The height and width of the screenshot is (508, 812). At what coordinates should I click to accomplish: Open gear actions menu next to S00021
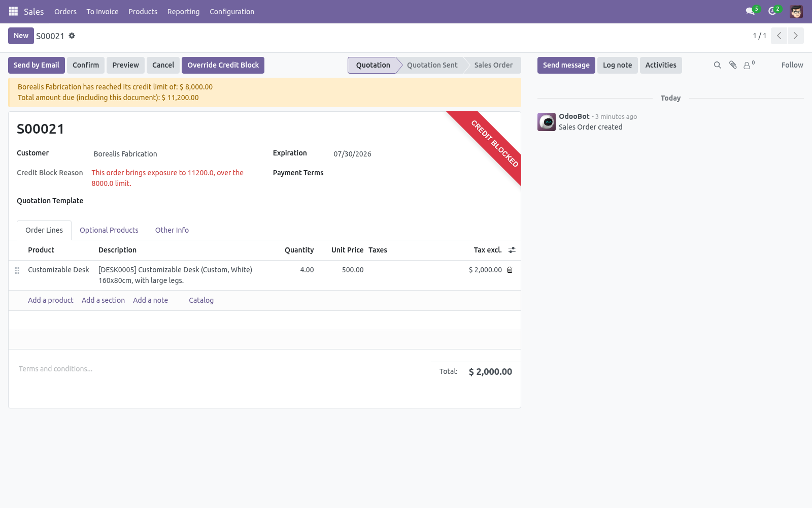(72, 36)
